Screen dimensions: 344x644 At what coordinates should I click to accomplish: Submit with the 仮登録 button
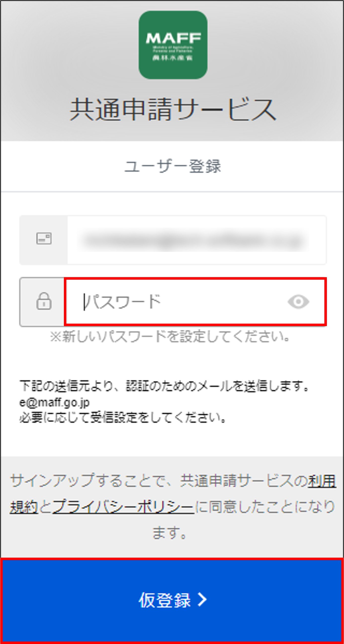pos(172,600)
